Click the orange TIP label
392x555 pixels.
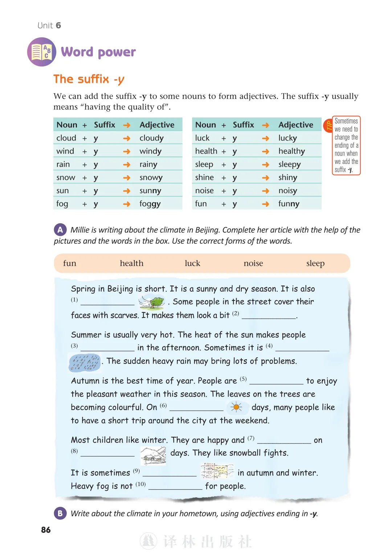pyautogui.click(x=328, y=126)
